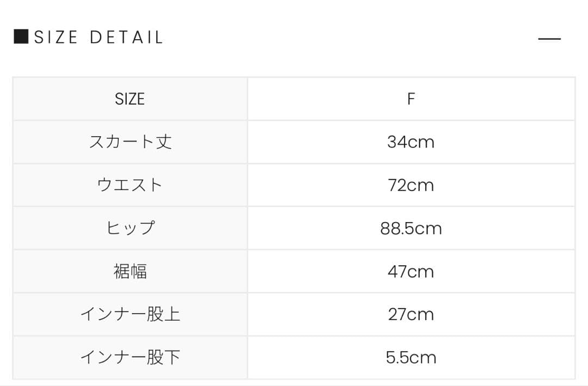This screenshot has height=386, width=588.
Task: Click the 47cm hem width value
Action: point(412,271)
